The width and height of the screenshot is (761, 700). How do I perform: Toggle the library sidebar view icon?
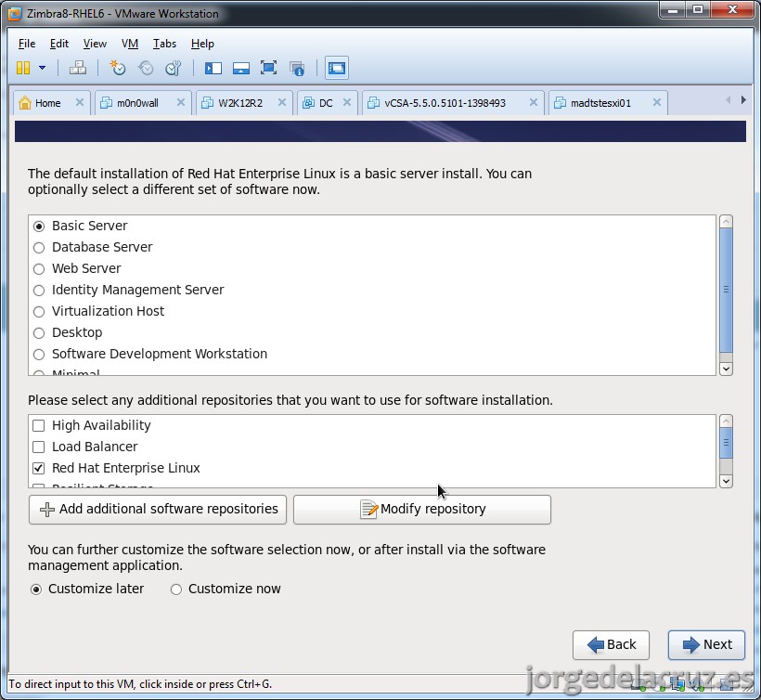pos(213,68)
